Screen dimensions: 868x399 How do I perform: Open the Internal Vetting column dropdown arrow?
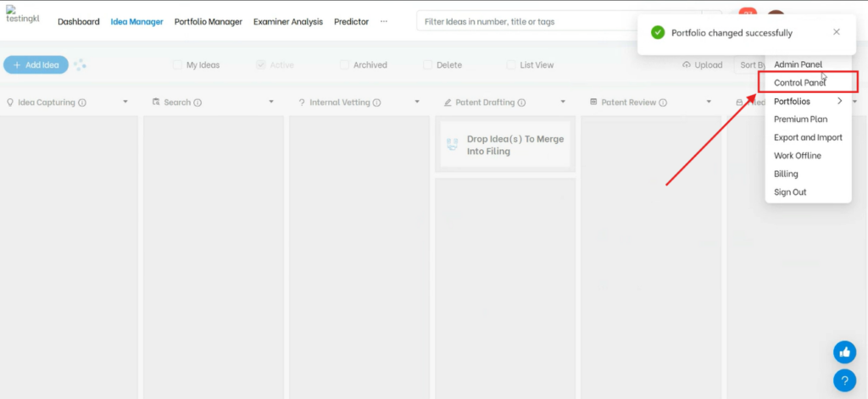click(417, 103)
